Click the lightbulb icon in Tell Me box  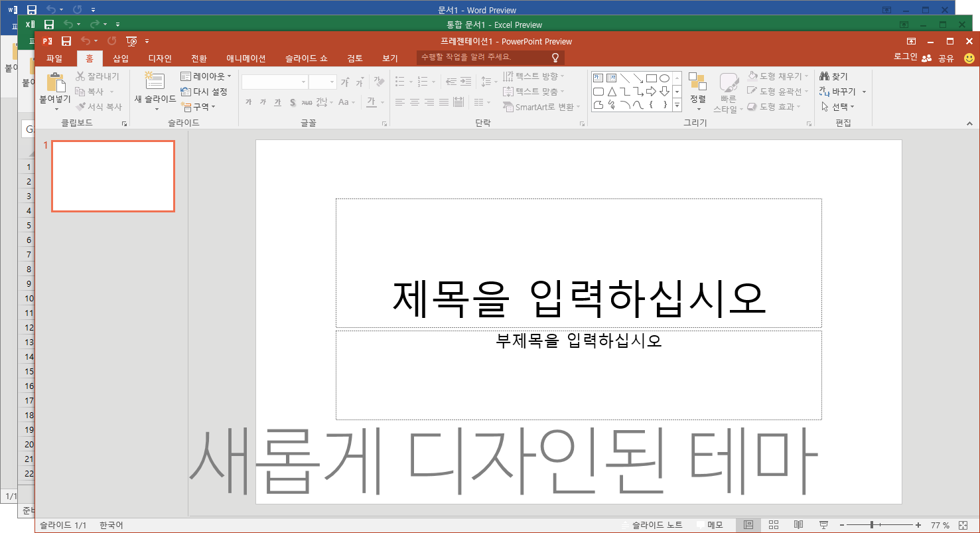(555, 58)
